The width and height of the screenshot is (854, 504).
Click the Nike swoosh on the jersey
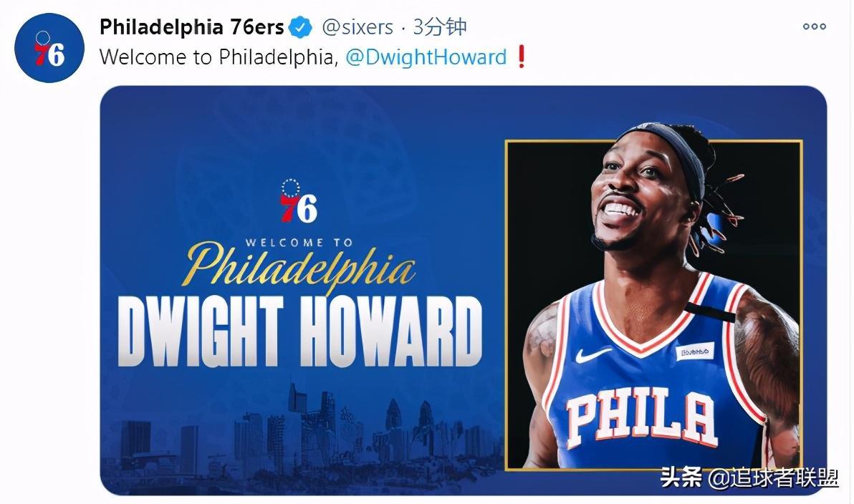592,355
